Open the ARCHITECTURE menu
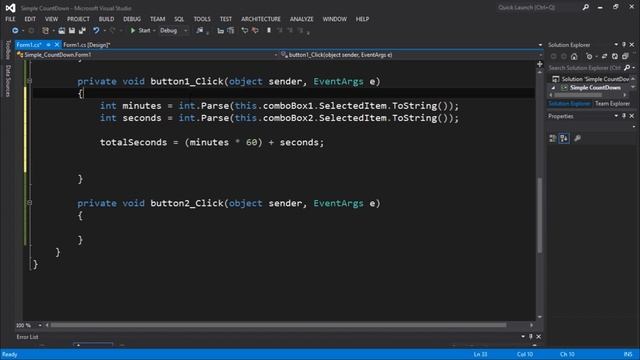The width and height of the screenshot is (640, 360). pyautogui.click(x=261, y=19)
